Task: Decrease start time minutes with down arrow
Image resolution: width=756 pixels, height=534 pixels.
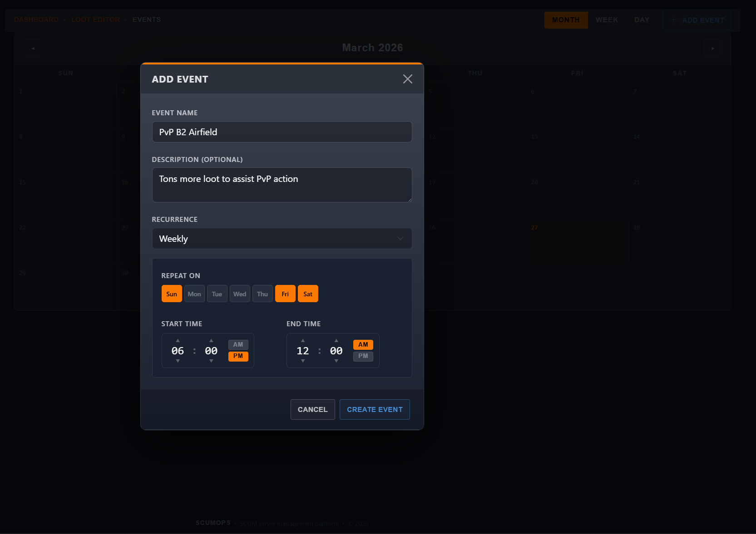Action: point(211,361)
